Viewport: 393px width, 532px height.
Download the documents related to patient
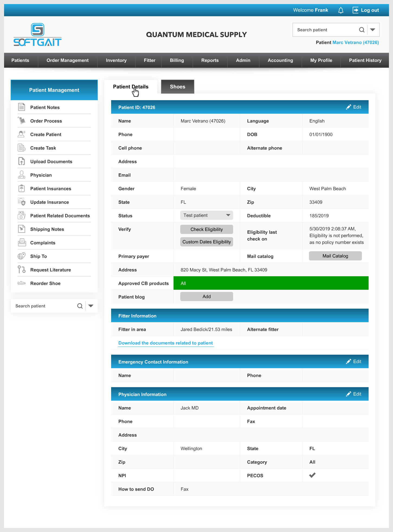click(x=166, y=343)
